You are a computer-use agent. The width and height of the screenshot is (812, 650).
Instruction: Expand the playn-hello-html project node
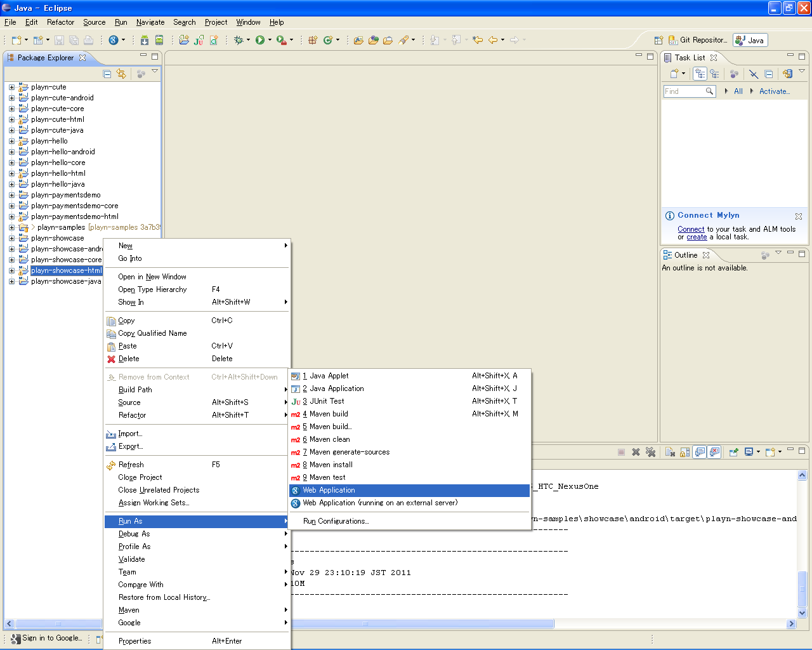tap(11, 173)
